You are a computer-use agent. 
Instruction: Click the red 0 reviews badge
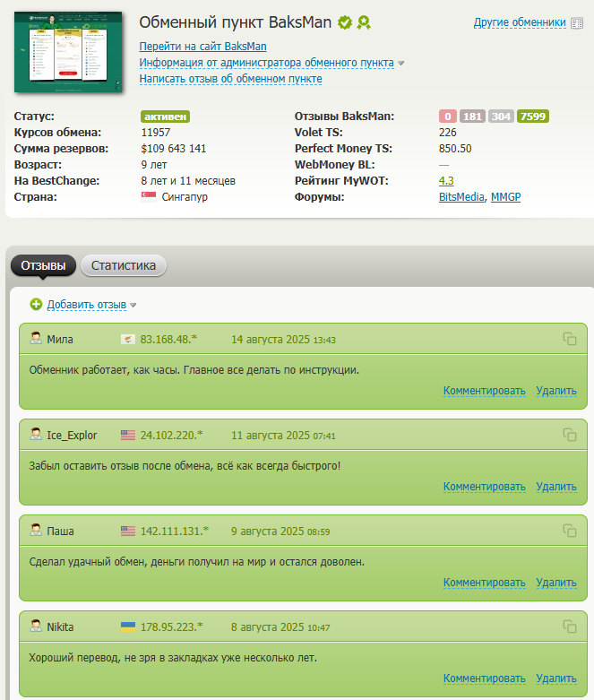pyautogui.click(x=448, y=117)
